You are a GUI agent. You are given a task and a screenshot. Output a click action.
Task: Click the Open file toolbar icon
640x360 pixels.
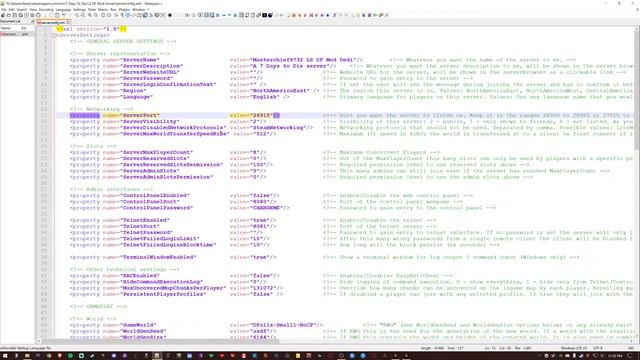pos(9,15)
